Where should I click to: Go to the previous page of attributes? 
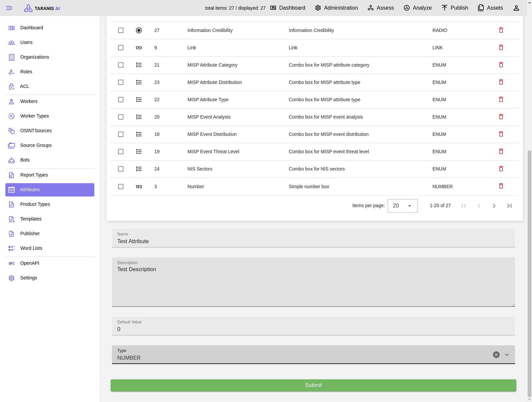click(x=479, y=206)
